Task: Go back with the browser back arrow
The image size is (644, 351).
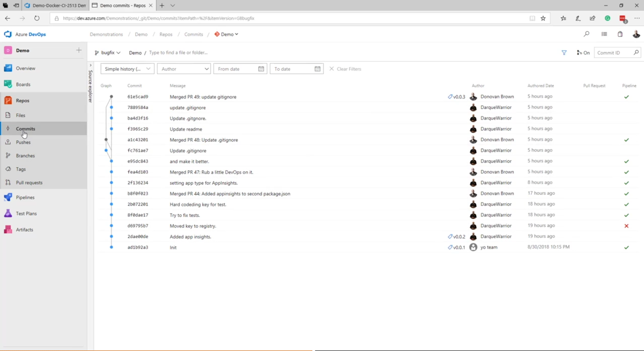Action: 8,18
